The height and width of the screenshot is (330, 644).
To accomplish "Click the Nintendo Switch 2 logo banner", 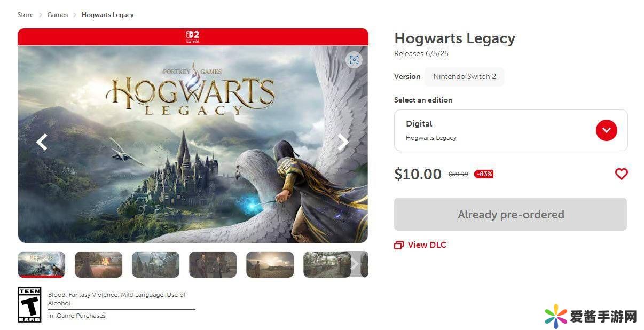I will (193, 36).
